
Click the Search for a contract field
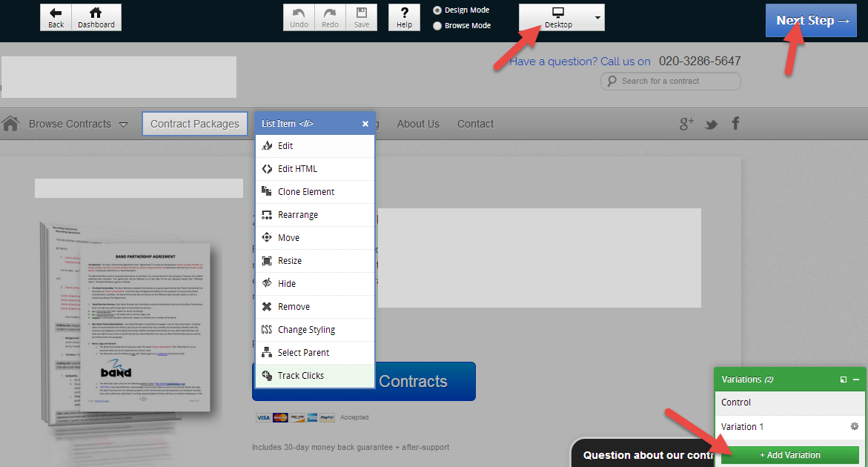pos(670,81)
